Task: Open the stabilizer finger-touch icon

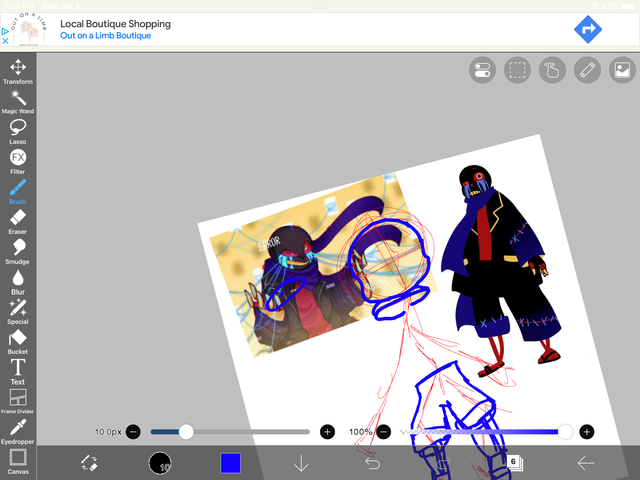Action: 552,70
